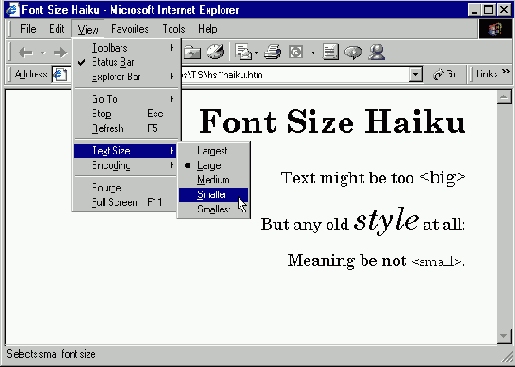Viewport: 515px width, 367px height.
Task: Select the Largest text size option
Action: [x=213, y=150]
